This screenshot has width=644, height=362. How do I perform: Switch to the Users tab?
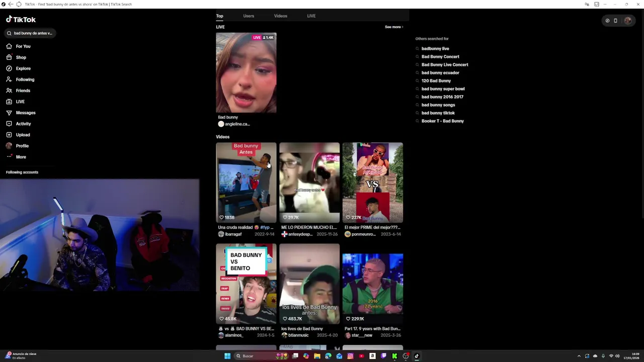pyautogui.click(x=249, y=16)
